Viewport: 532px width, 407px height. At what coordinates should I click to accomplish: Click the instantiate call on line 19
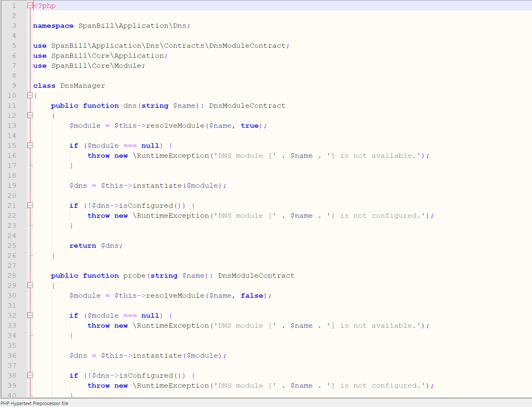[x=157, y=186]
